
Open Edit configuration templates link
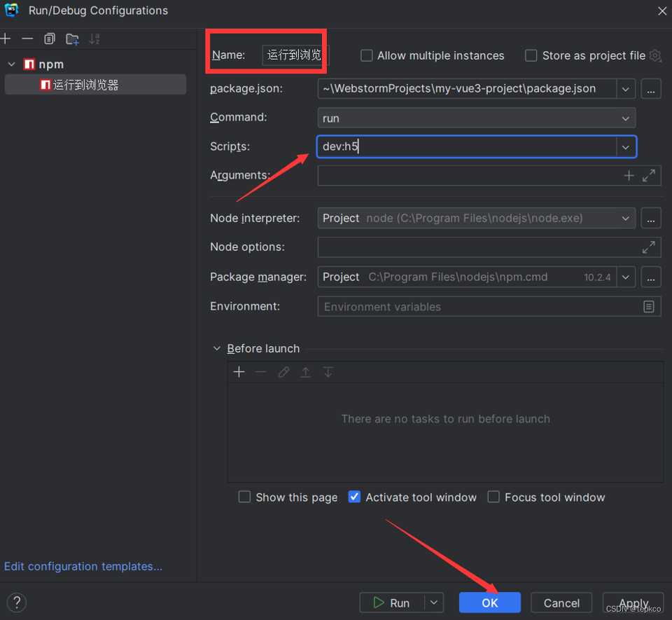pos(83,566)
